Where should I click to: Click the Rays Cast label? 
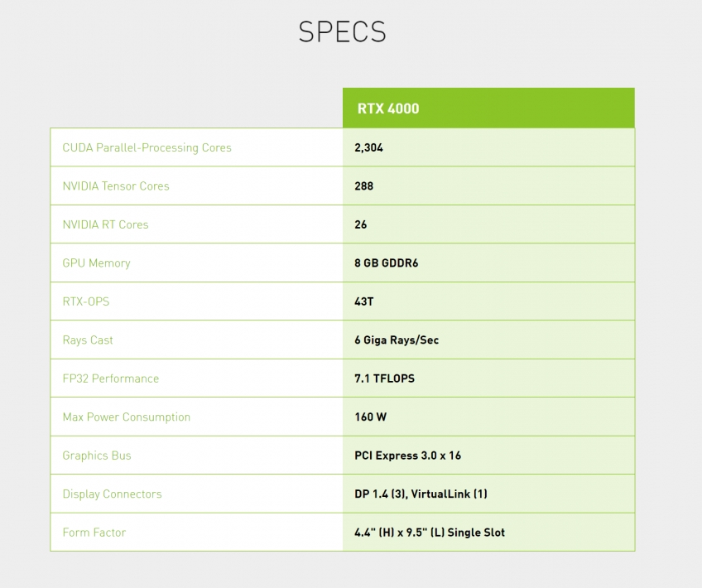87,340
